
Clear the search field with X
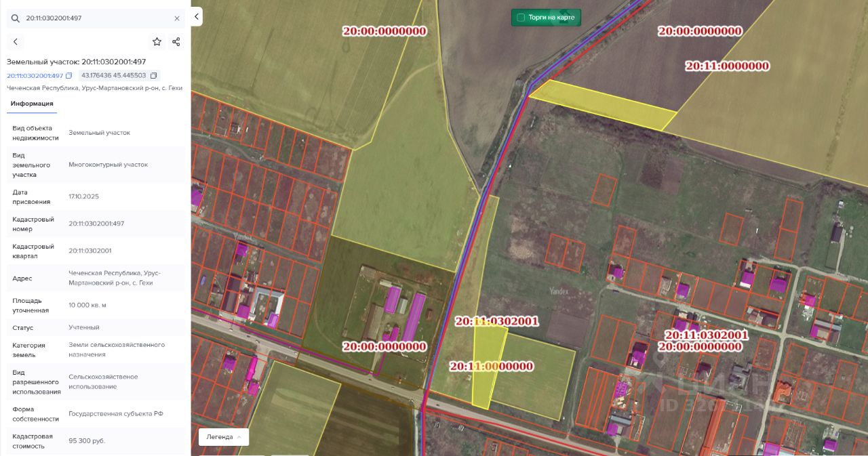click(177, 18)
